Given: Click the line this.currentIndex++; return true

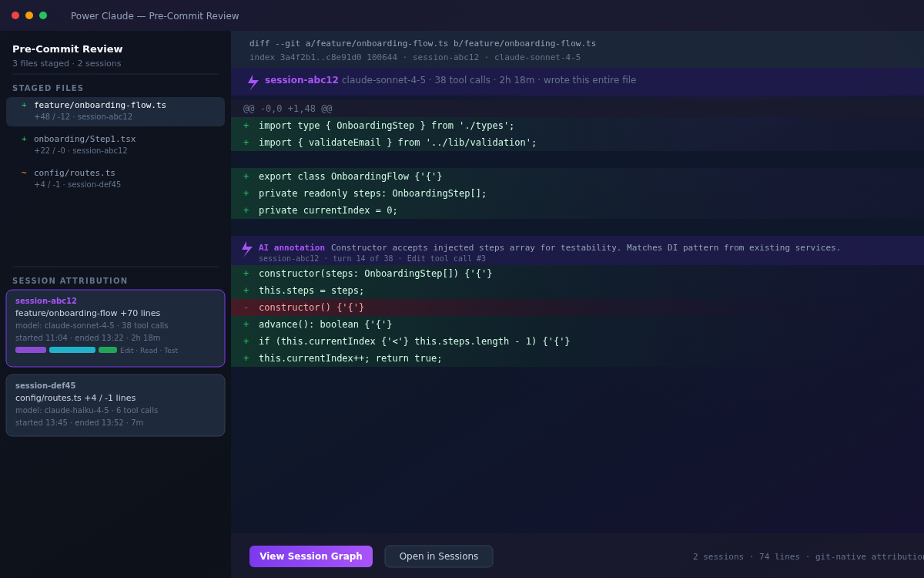Looking at the screenshot, I should [577, 358].
